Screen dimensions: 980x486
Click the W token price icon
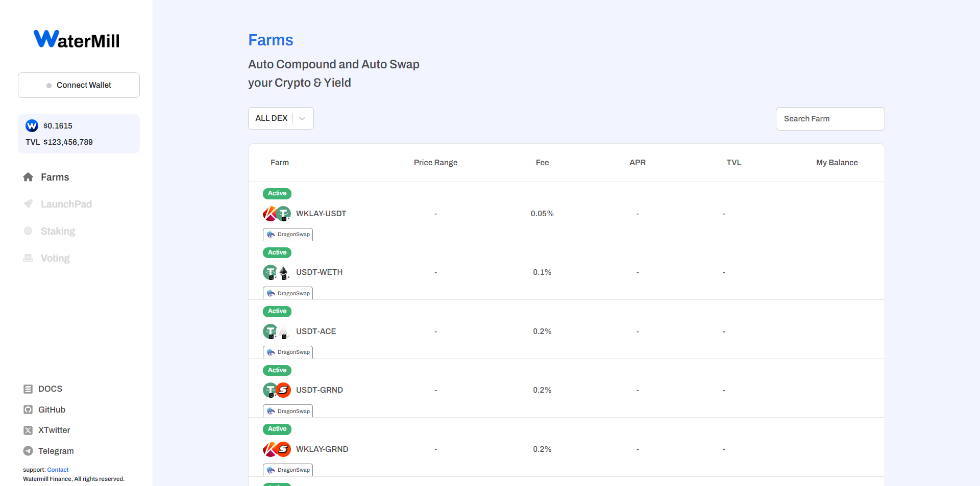pos(32,125)
